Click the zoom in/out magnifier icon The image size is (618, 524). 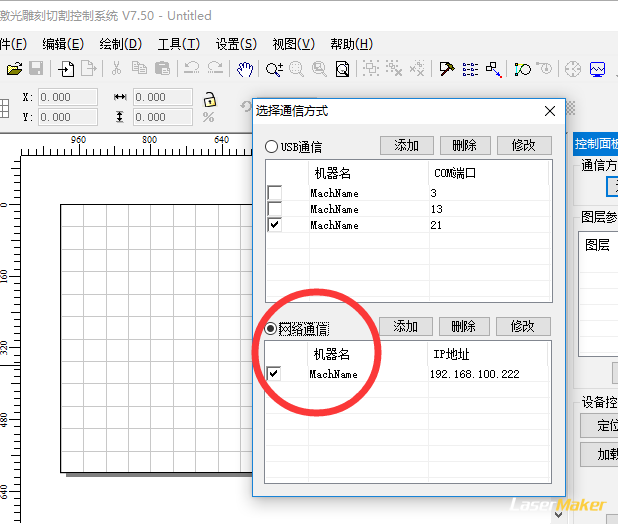point(274,69)
